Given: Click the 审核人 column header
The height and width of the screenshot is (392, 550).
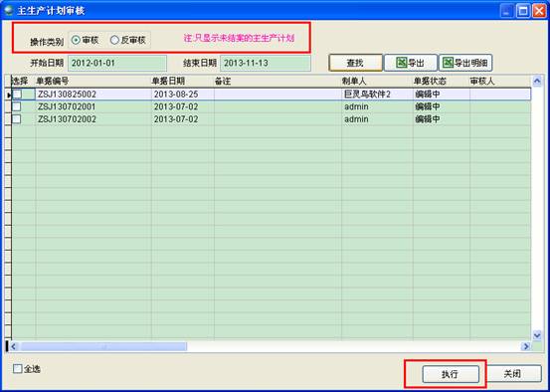Looking at the screenshot, I should 500,81.
